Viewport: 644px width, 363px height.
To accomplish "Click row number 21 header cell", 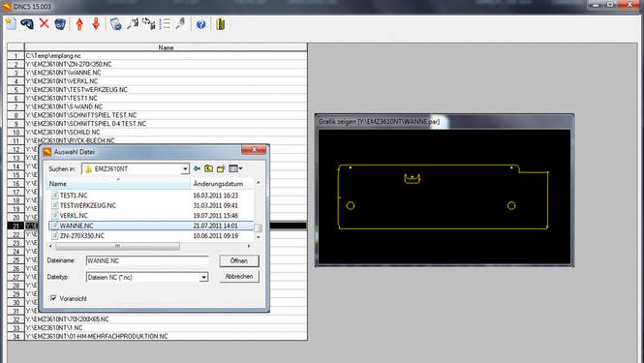I will click(x=16, y=226).
